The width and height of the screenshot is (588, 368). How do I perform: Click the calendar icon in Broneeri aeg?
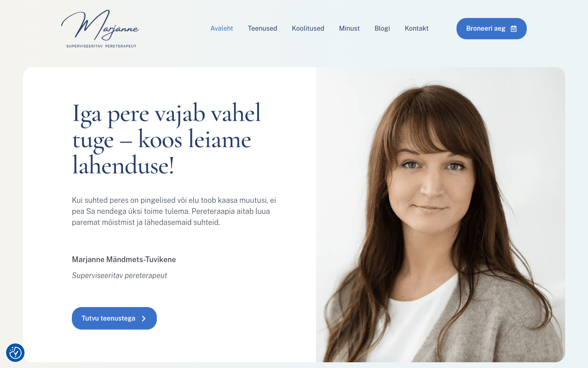pyautogui.click(x=514, y=29)
